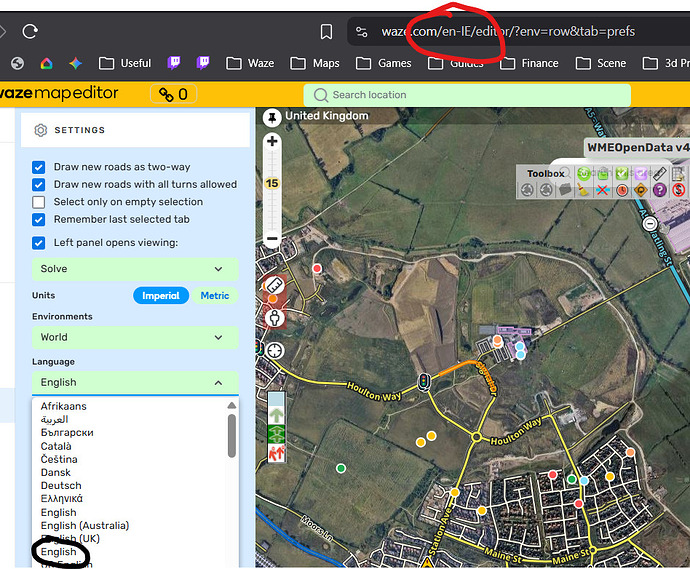690x569 pixels.
Task: Select Metric units
Action: (x=215, y=296)
